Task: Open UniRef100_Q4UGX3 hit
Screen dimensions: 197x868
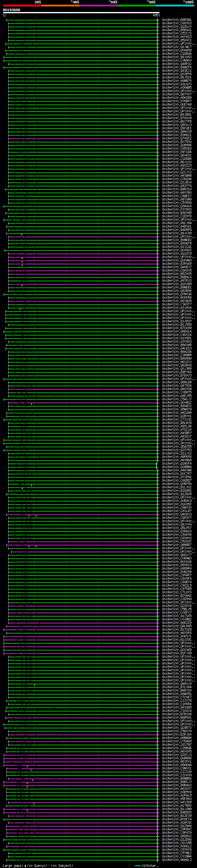Action: pos(176,515)
